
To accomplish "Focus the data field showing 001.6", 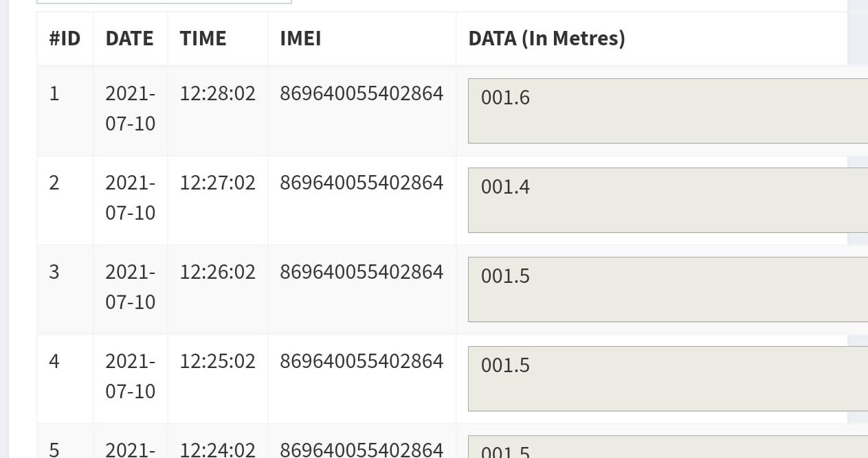I will [x=667, y=111].
